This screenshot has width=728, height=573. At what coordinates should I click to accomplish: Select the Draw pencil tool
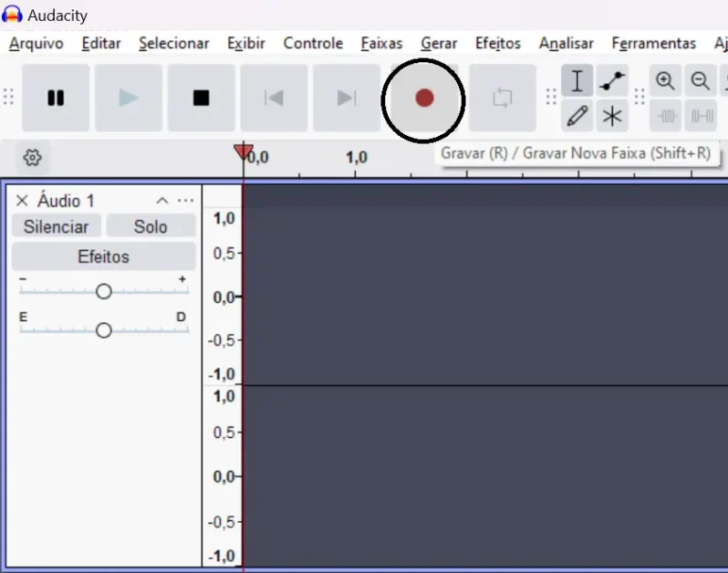[577, 116]
